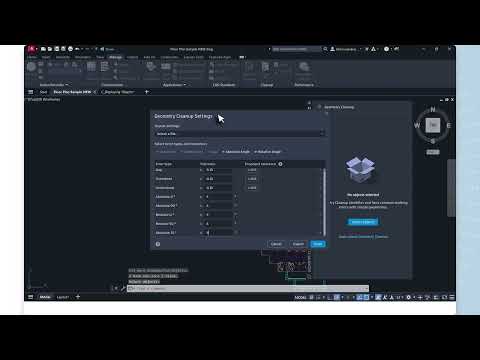Click the navigation bar on right edge
The image size is (480, 360).
(451, 188)
